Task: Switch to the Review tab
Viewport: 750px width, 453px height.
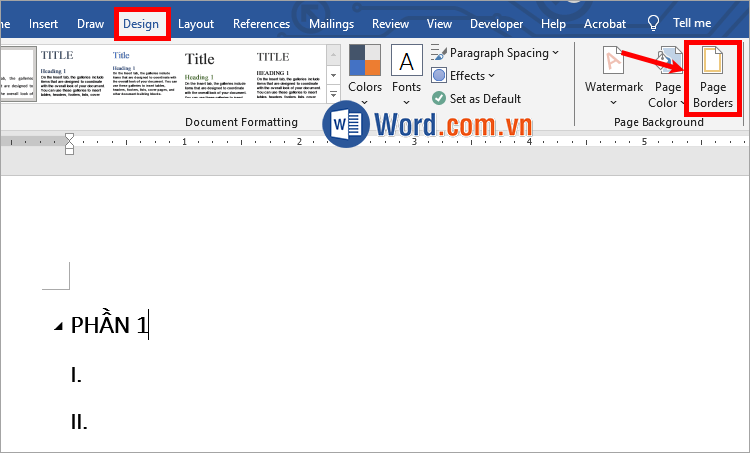Action: (x=390, y=24)
